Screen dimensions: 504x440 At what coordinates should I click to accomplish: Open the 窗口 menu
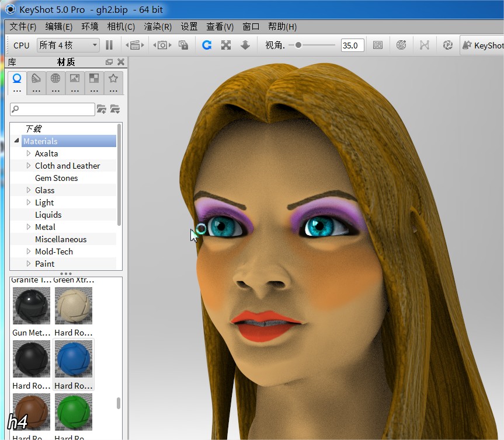251,26
